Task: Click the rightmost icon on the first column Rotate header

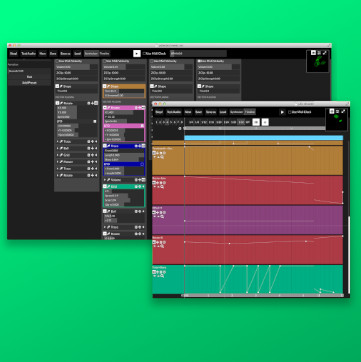Action: point(96,103)
